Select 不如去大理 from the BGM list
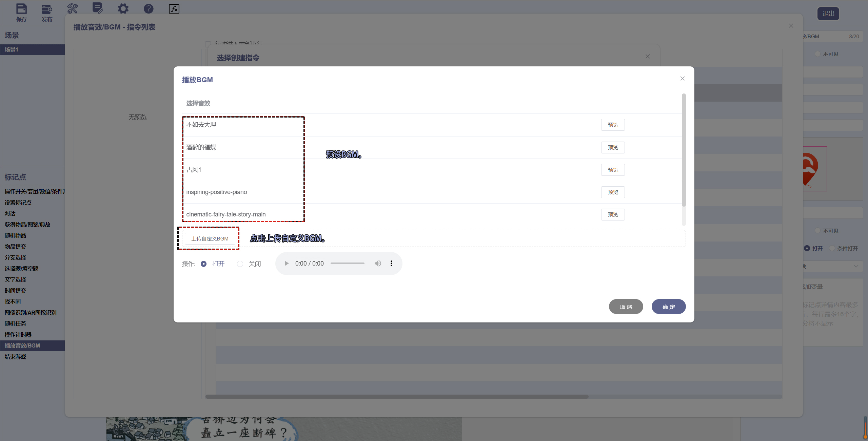 tap(201, 125)
